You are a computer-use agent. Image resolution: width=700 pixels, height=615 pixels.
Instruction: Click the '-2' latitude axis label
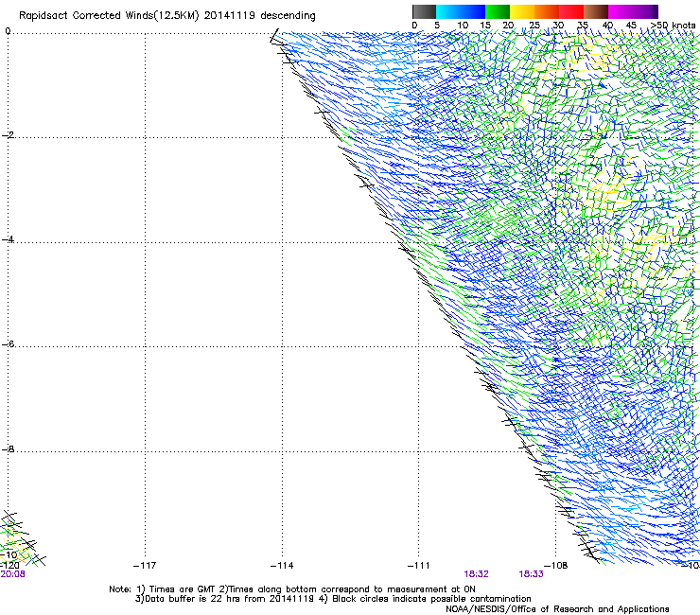(x=8, y=135)
